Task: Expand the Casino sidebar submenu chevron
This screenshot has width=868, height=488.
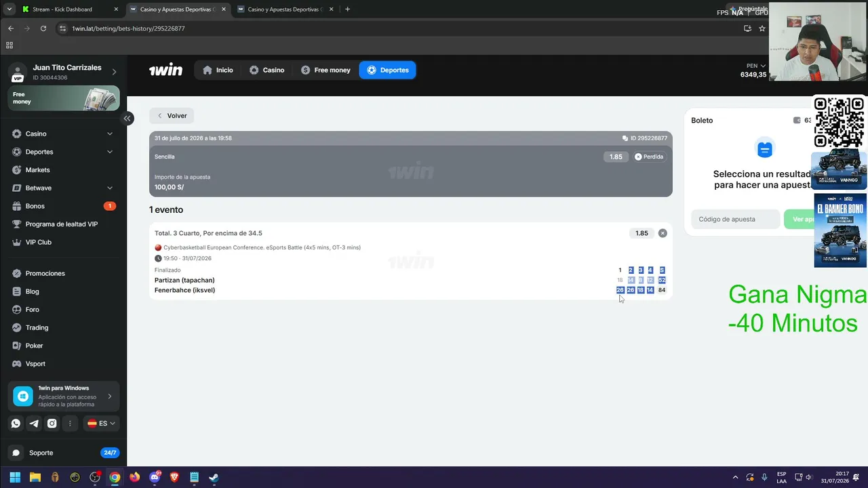Action: 110,134
